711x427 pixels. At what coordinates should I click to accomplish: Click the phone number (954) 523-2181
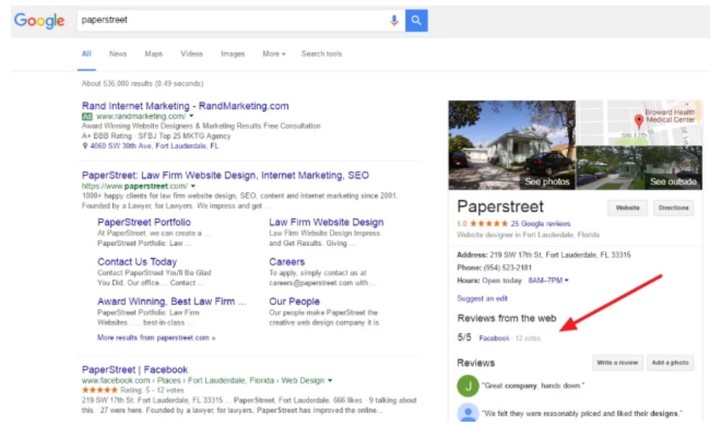click(507, 267)
